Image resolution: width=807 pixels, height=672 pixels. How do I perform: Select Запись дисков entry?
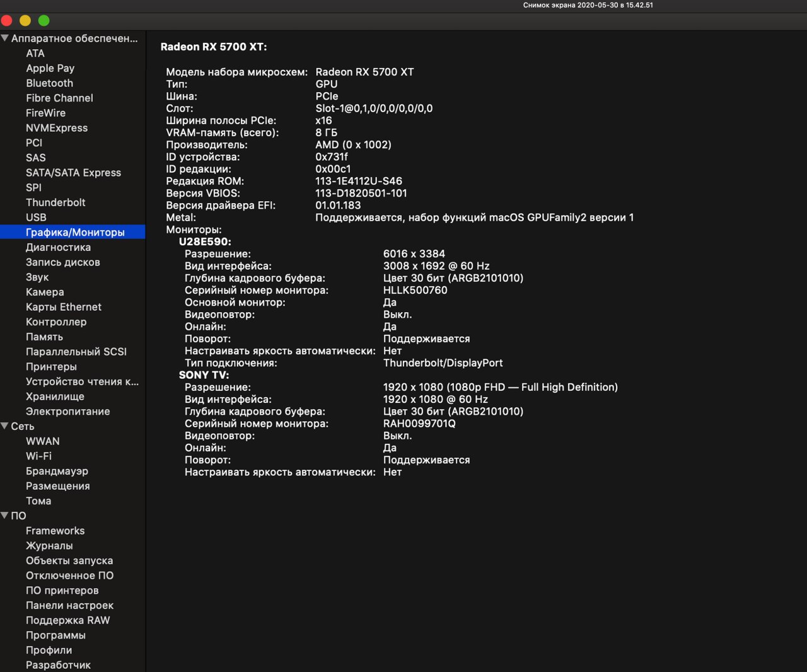click(x=63, y=262)
